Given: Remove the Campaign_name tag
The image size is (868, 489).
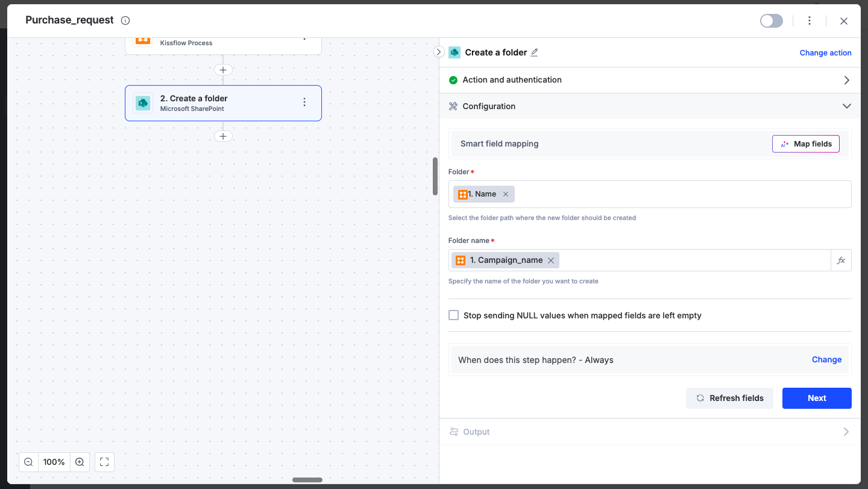Looking at the screenshot, I should click(551, 260).
